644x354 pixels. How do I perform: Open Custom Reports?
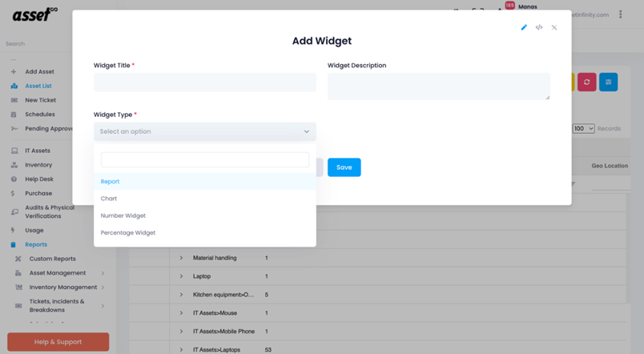pyautogui.click(x=53, y=259)
